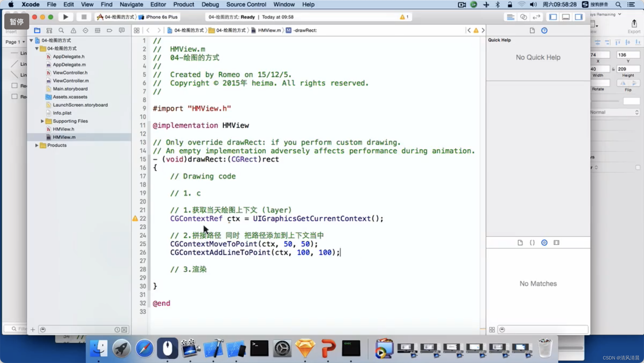Viewport: 644px width, 363px height.
Task: Select HMView.h in the navigator
Action: 79,129
